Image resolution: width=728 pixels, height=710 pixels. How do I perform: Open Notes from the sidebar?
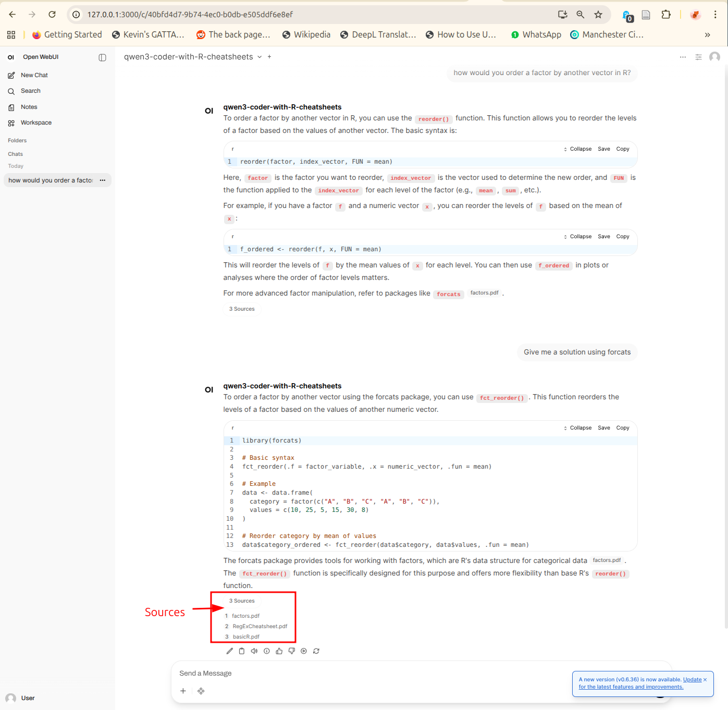(29, 107)
